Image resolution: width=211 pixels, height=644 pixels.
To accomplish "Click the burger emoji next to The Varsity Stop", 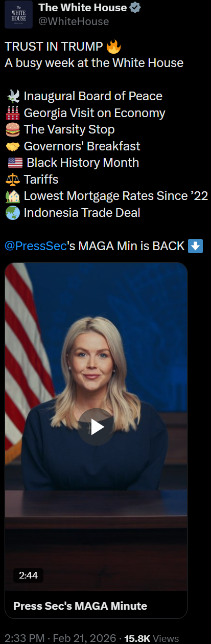I will pos(13,129).
